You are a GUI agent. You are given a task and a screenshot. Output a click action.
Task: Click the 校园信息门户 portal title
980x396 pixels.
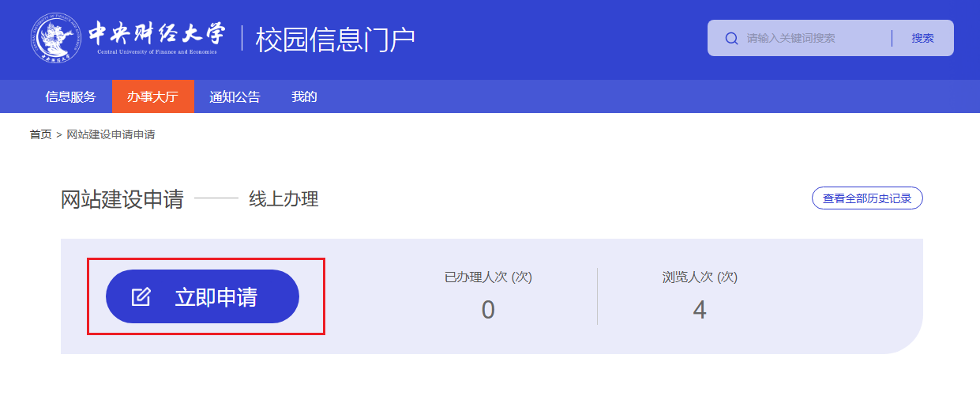click(335, 40)
